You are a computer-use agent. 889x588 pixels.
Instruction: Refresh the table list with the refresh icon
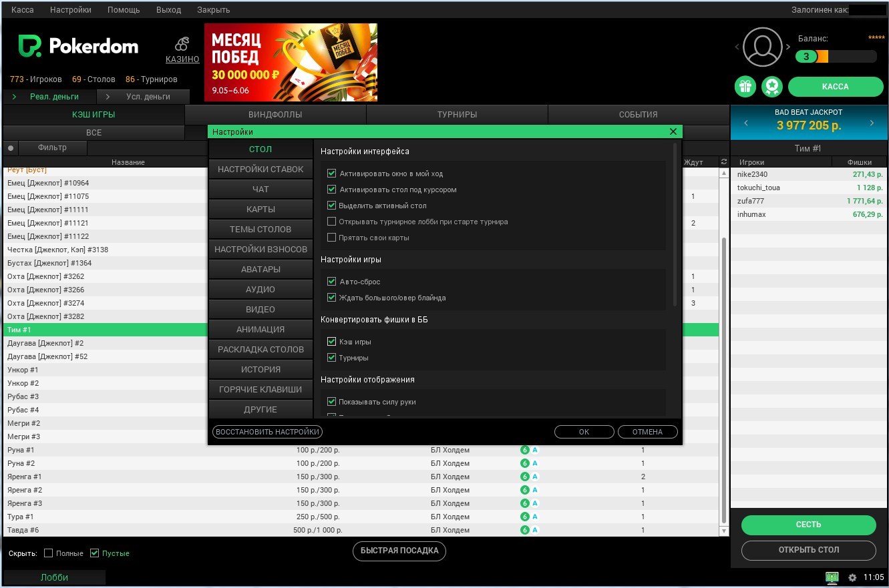pos(723,162)
